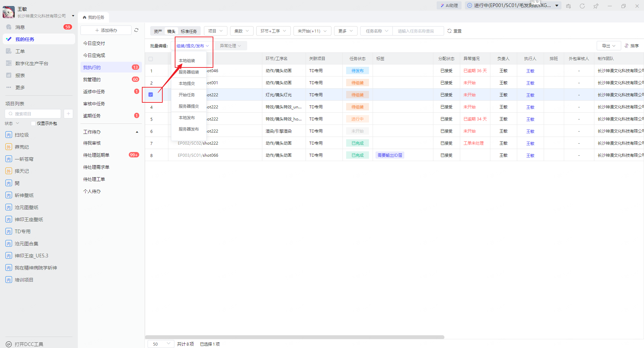The height and width of the screenshot is (348, 644).
Task: Select 本地组装 from the dropdown menu
Action: [x=187, y=61]
